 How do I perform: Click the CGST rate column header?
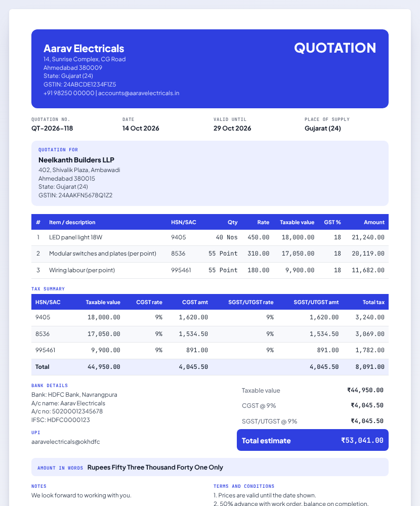[x=149, y=303]
